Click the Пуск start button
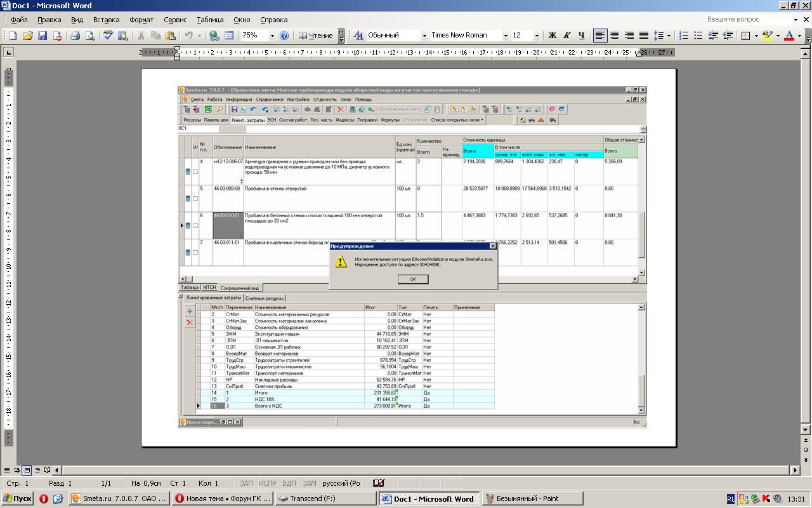Image resolution: width=812 pixels, height=508 pixels. click(17, 498)
